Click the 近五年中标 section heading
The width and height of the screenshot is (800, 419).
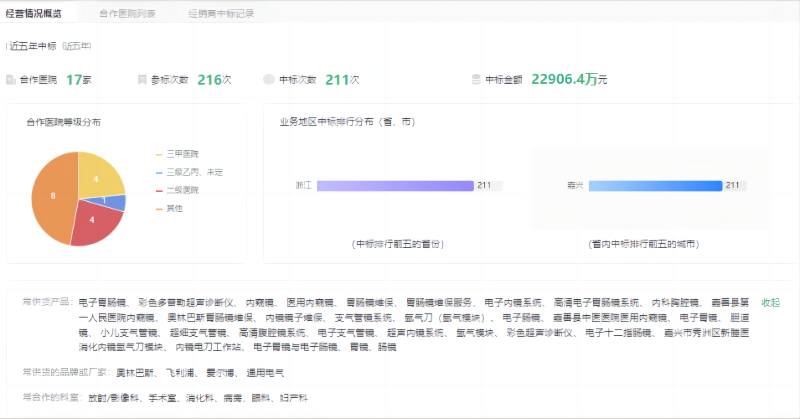33,46
